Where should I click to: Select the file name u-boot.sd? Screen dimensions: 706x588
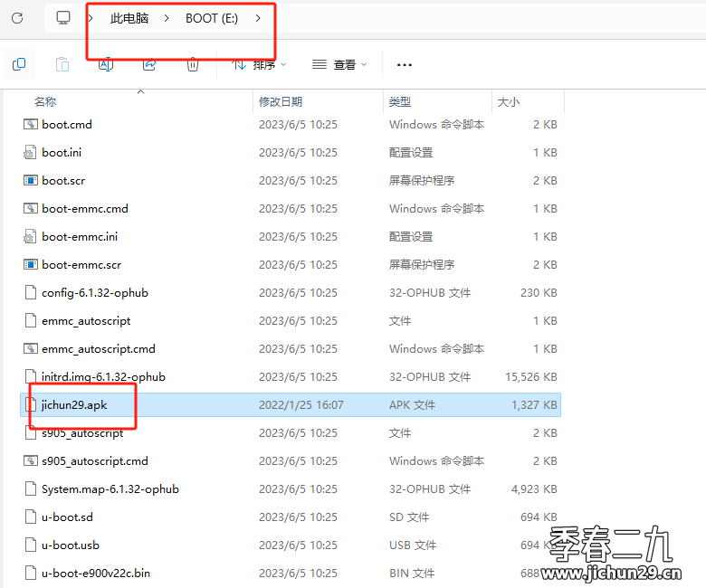(67, 517)
